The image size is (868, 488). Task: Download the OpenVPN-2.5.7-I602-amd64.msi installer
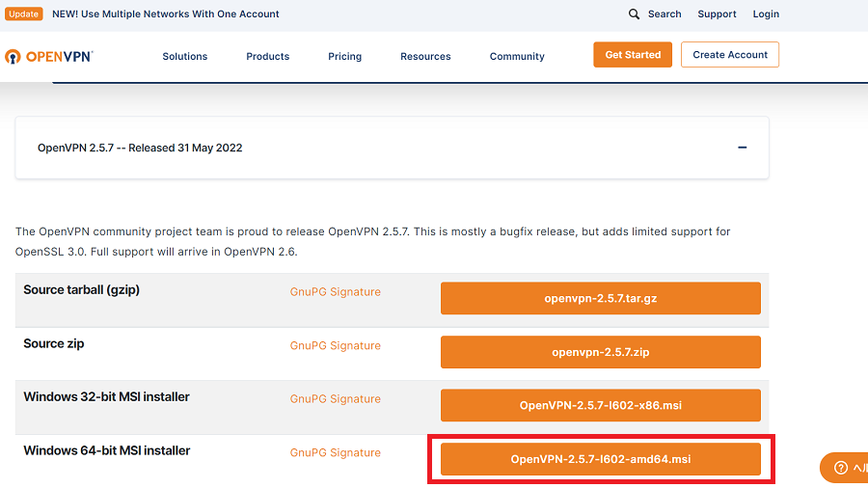(x=600, y=459)
